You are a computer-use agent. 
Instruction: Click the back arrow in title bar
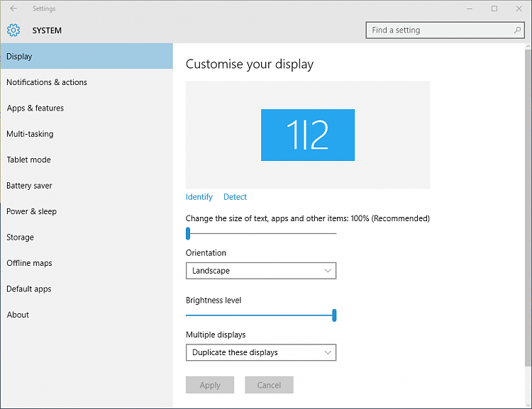pos(13,9)
